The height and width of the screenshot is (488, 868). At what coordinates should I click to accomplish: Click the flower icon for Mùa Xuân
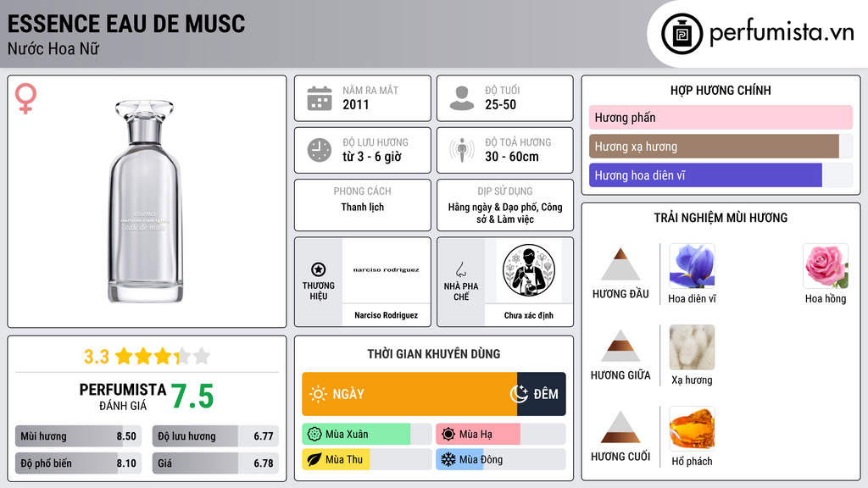(x=314, y=435)
